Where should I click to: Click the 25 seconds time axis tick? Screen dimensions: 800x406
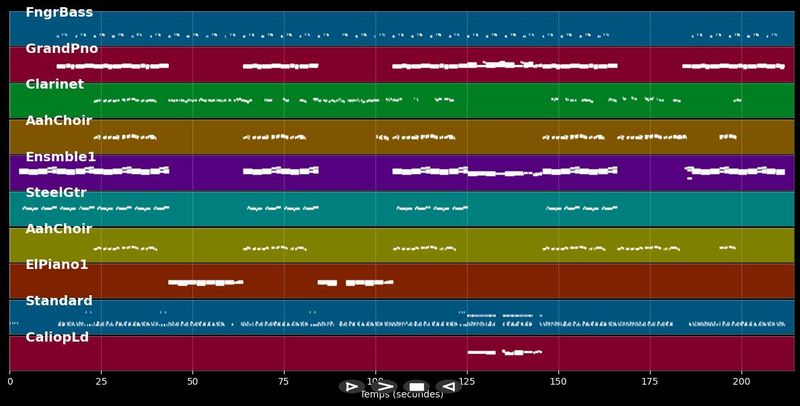101,381
